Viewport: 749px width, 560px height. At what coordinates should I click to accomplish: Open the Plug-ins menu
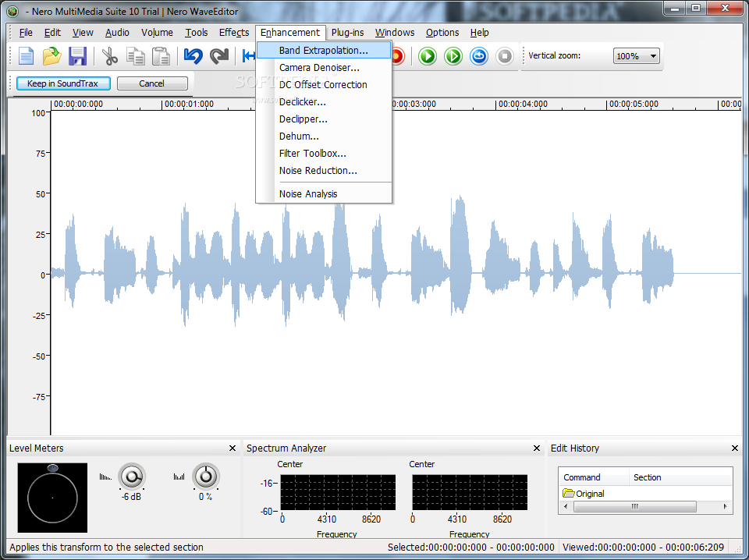(x=347, y=33)
